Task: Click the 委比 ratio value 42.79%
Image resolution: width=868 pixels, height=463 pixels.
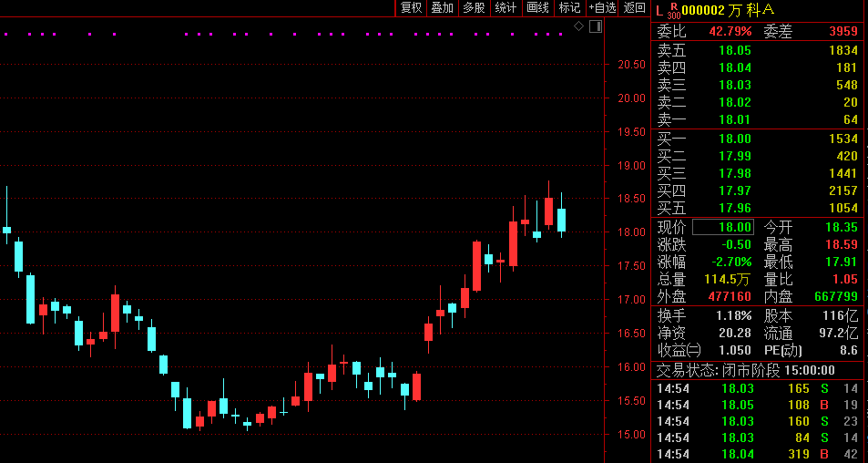Action: (730, 31)
